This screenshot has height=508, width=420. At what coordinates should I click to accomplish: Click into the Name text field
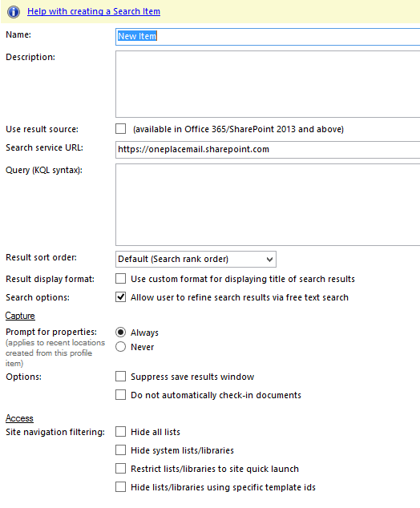coord(268,37)
